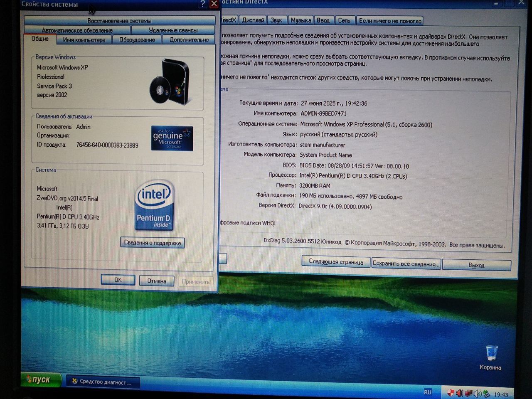532x399 pixels.
Task: Click the ZverDVD.org v2014.5 Final text
Action: pyautogui.click(x=67, y=199)
